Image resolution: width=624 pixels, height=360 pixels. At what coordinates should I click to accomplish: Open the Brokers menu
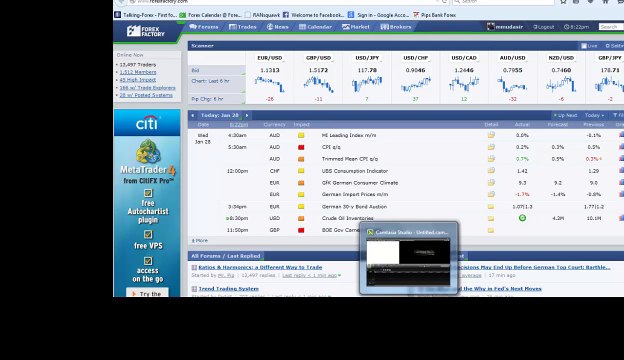point(396,27)
